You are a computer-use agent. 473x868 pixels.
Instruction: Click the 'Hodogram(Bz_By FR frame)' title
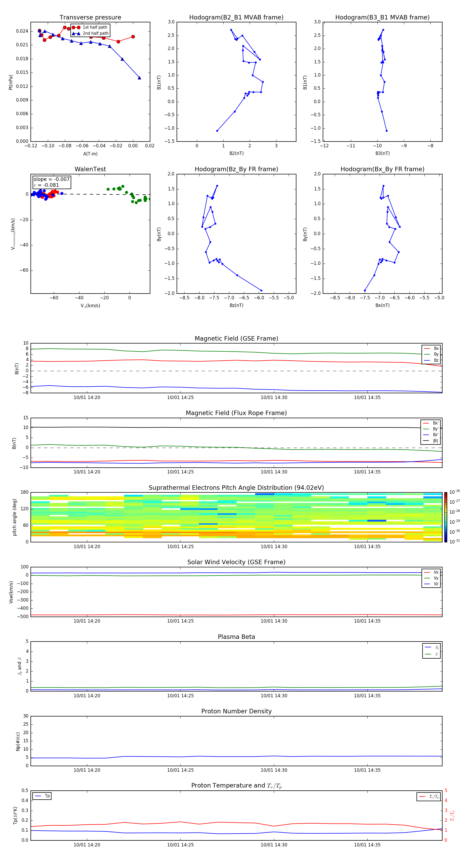pyautogui.click(x=236, y=169)
